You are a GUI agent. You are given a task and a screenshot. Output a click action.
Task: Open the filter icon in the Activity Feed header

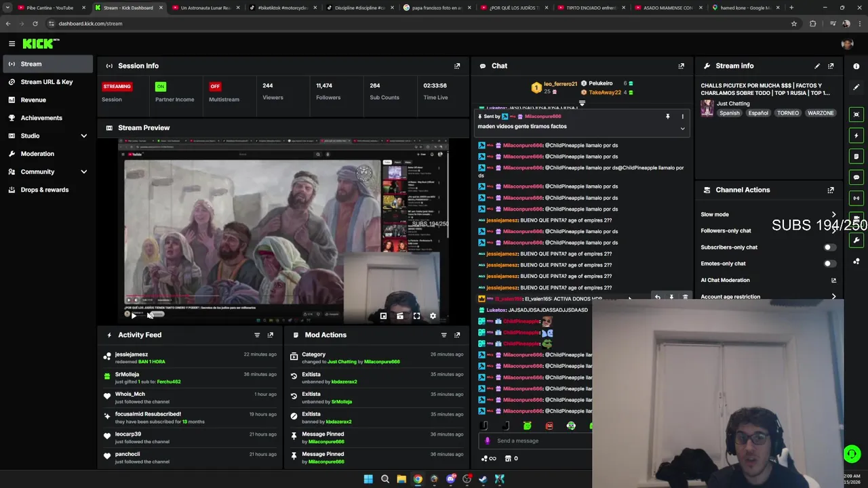point(257,335)
